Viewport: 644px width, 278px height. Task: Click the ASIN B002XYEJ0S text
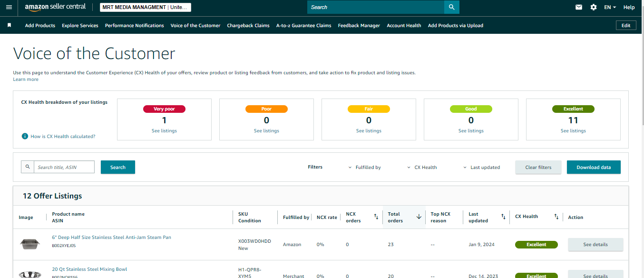[64, 246]
